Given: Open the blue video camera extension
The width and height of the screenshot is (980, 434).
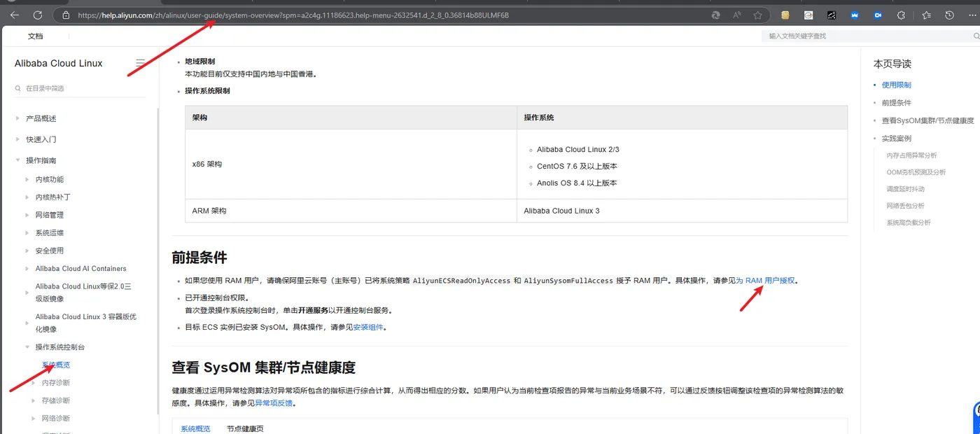Looking at the screenshot, I should pos(878,15).
